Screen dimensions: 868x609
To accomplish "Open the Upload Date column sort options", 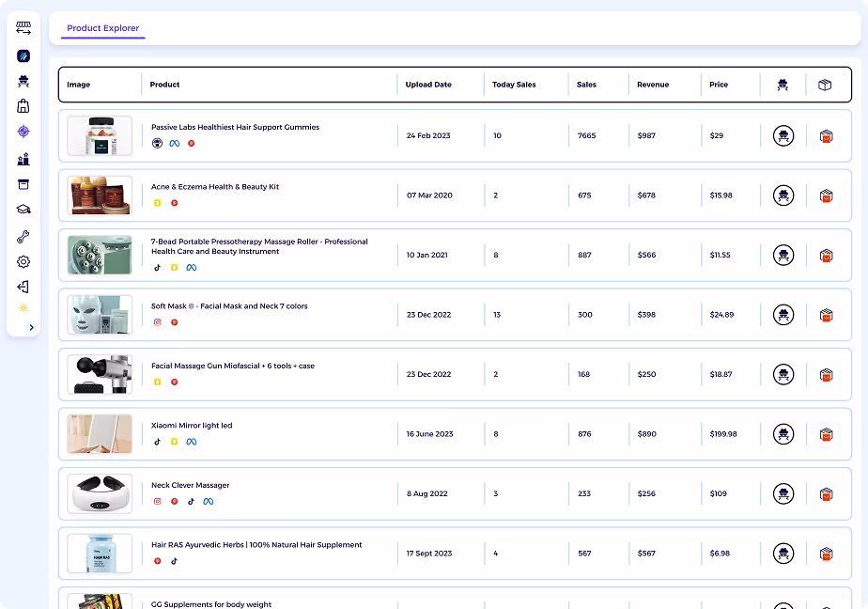I will coord(428,85).
